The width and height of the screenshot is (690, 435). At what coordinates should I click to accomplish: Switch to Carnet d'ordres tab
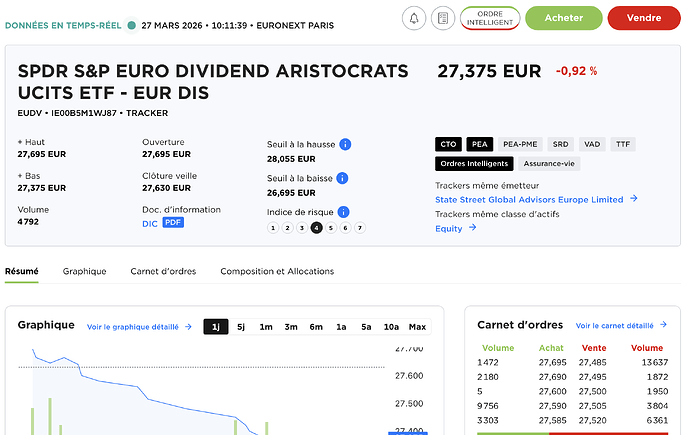tap(163, 271)
